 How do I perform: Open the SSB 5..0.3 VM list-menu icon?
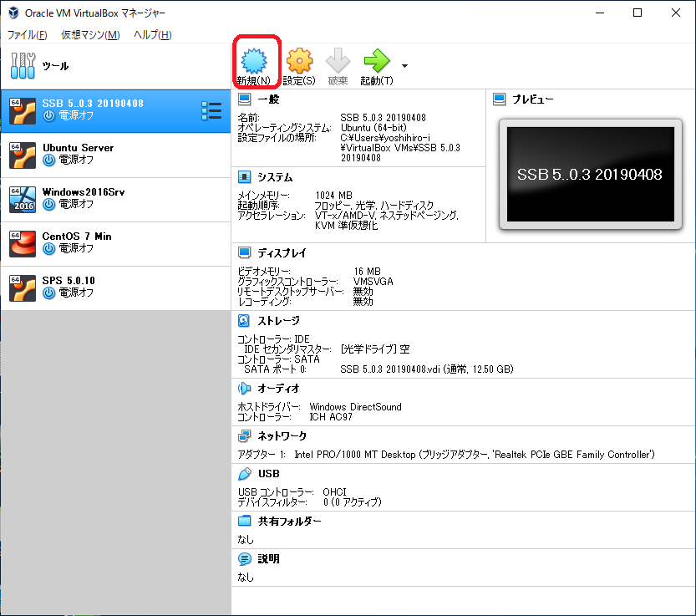(211, 111)
